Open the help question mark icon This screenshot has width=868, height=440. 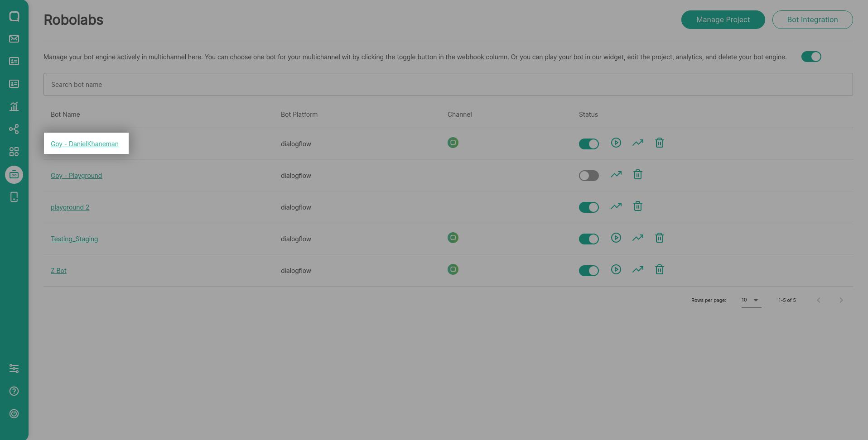pyautogui.click(x=14, y=391)
